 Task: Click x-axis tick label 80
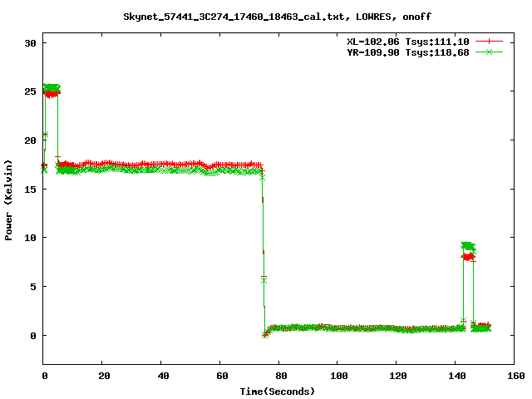[x=281, y=376]
